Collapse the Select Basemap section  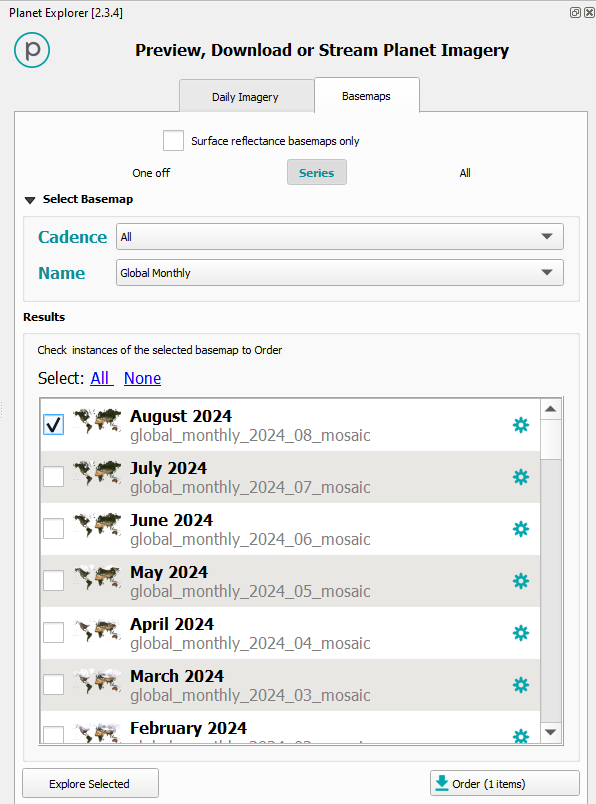(x=30, y=199)
